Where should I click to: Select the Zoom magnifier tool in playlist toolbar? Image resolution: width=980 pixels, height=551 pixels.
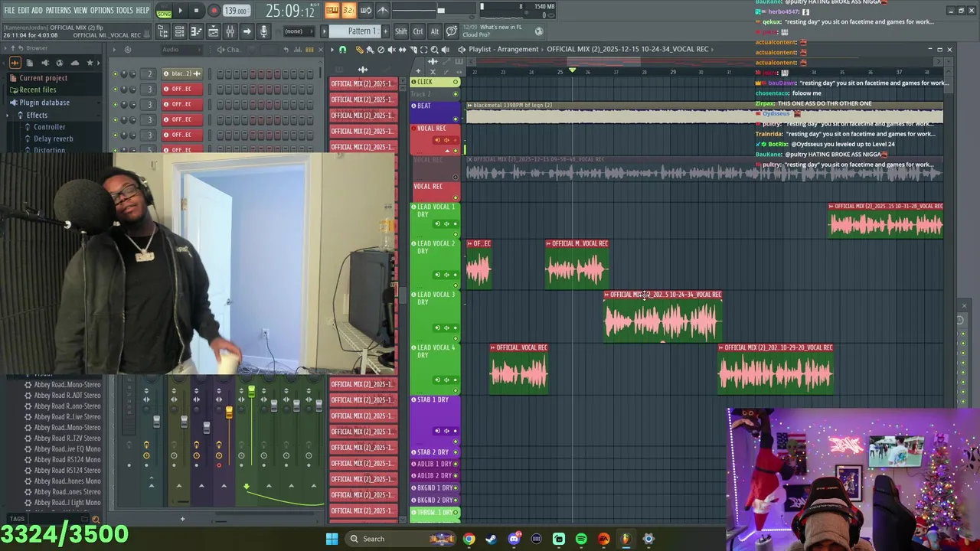435,50
